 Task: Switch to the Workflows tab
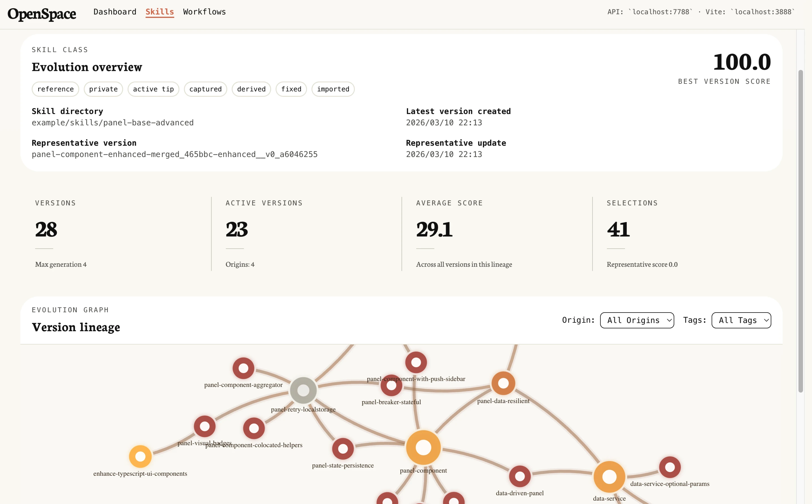(205, 12)
